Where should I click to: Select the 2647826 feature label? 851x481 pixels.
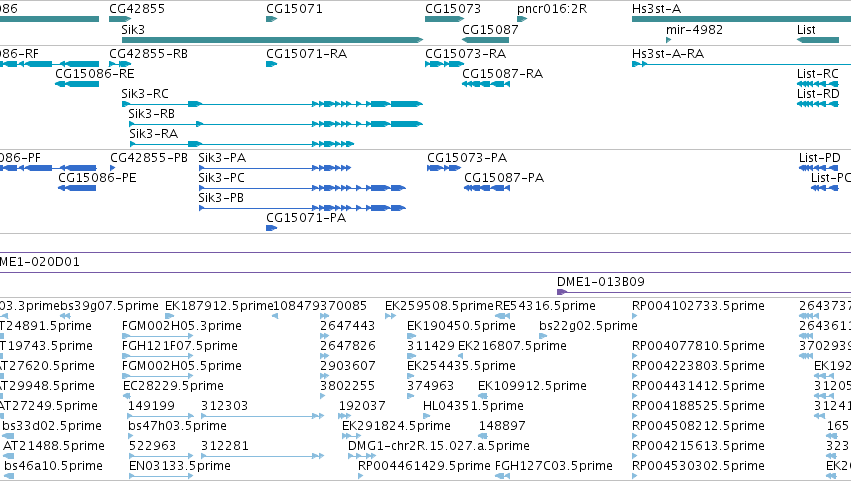347,346
